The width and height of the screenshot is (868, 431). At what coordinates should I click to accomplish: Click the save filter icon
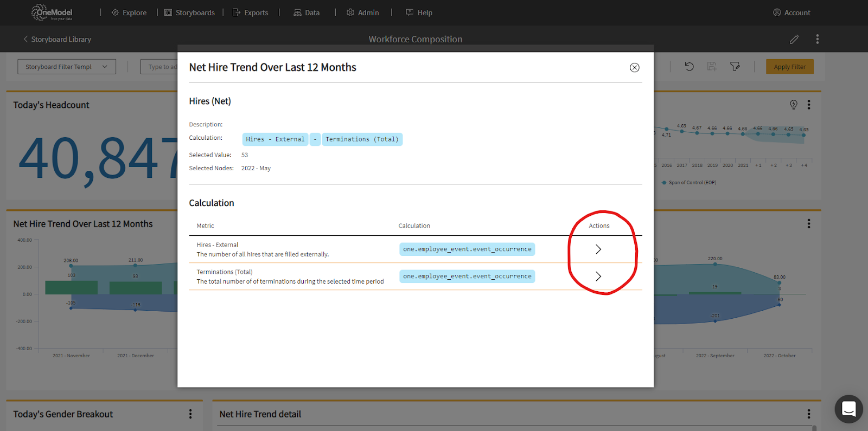coord(712,67)
